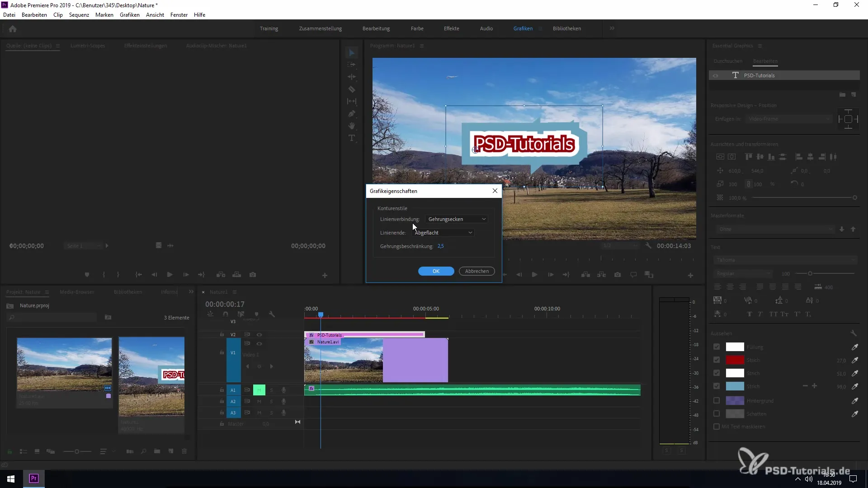Pick Hintergrund color with eyedropper

pyautogui.click(x=855, y=401)
